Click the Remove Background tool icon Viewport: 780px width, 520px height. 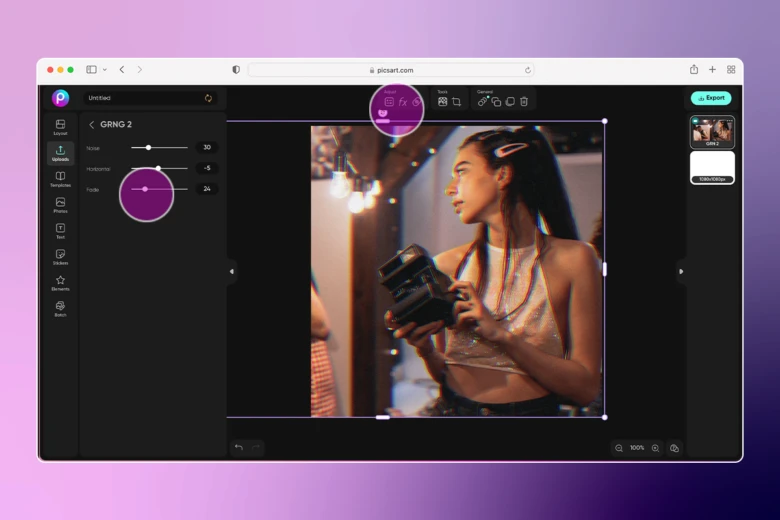[x=443, y=102]
